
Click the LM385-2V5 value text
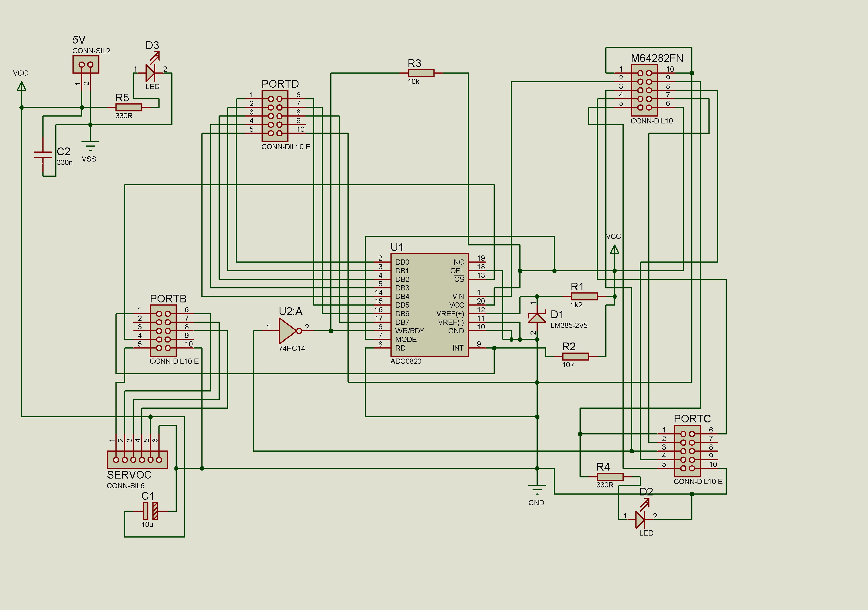coord(569,325)
